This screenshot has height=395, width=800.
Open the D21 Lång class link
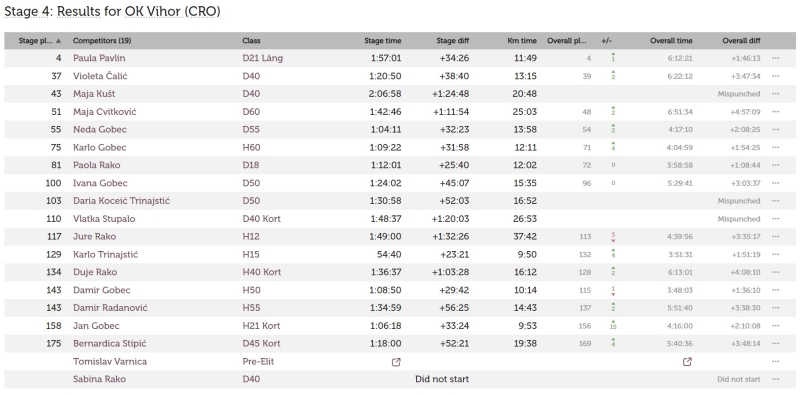pos(262,58)
